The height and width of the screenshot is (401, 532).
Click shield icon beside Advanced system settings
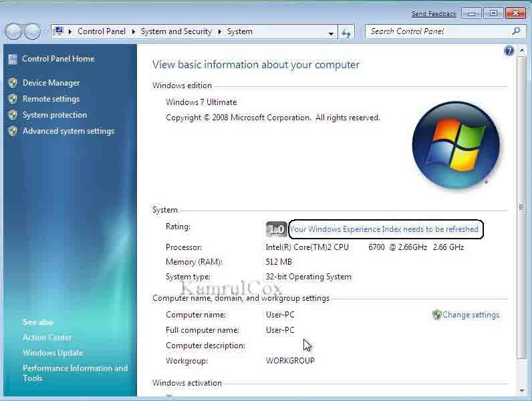(x=13, y=131)
